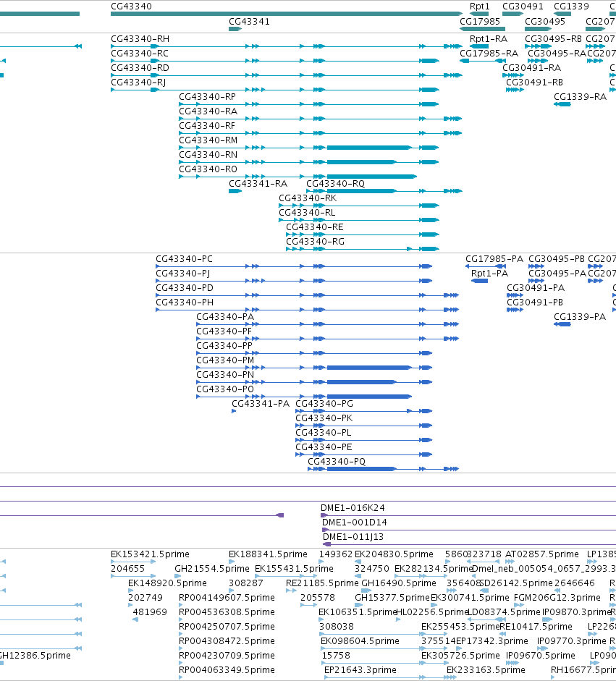Select transcript CG43340-RA
Viewport: 616px width, 681px height.
(208, 111)
